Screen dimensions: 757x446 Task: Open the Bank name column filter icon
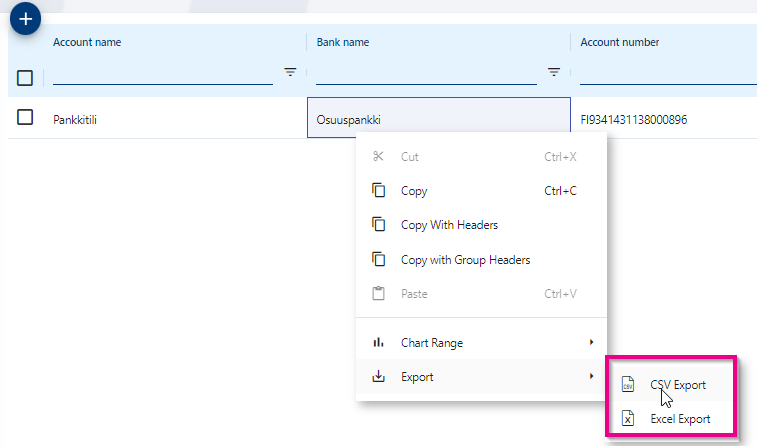click(x=553, y=72)
